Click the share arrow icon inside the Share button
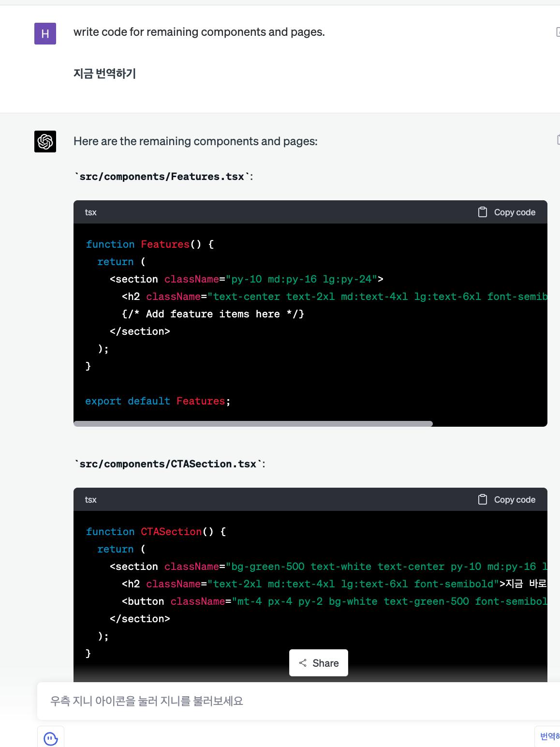 [x=303, y=663]
